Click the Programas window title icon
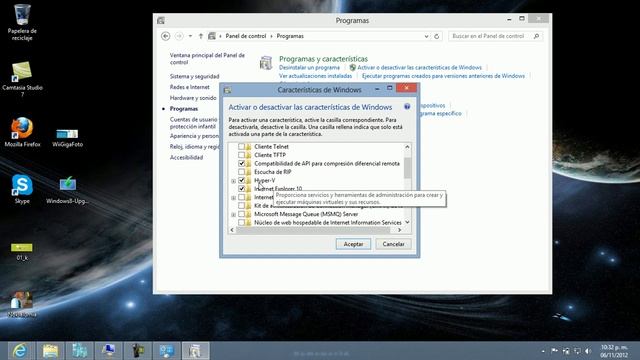The width and height of the screenshot is (640, 360). click(161, 20)
